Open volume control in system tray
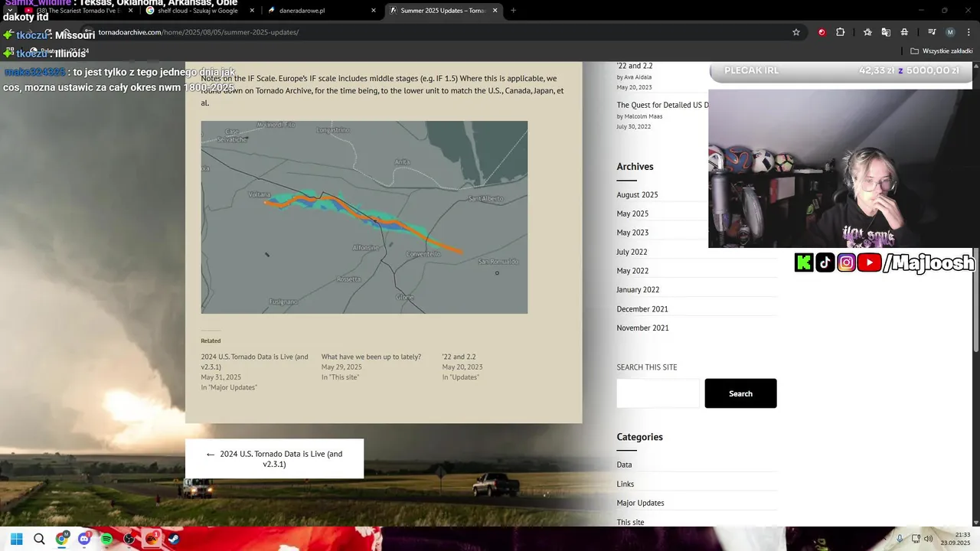Viewport: 980px width, 551px height. coord(928,539)
